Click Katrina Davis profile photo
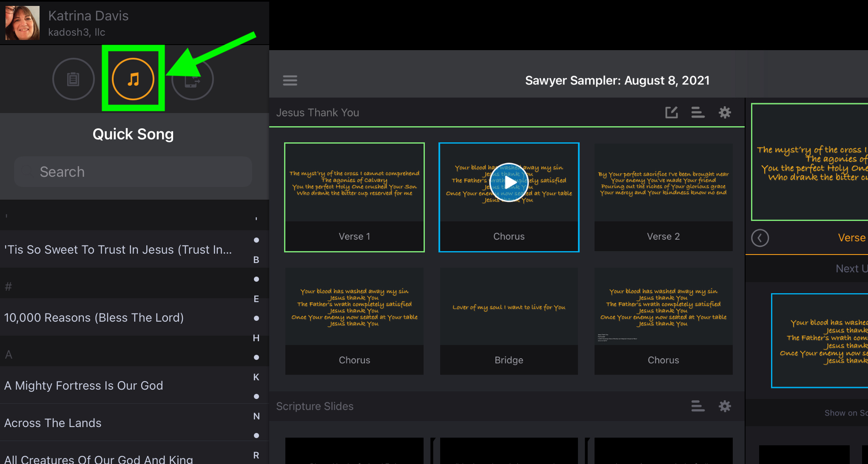Image resolution: width=868 pixels, height=464 pixels. pos(23,23)
